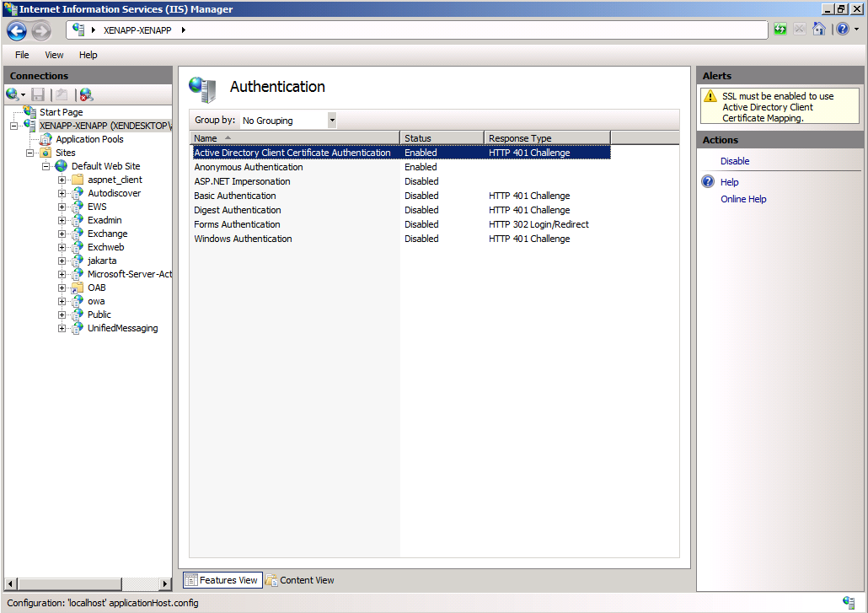Select Active Directory Client Certificate Authentication row
The width and height of the screenshot is (868, 613).
(401, 153)
